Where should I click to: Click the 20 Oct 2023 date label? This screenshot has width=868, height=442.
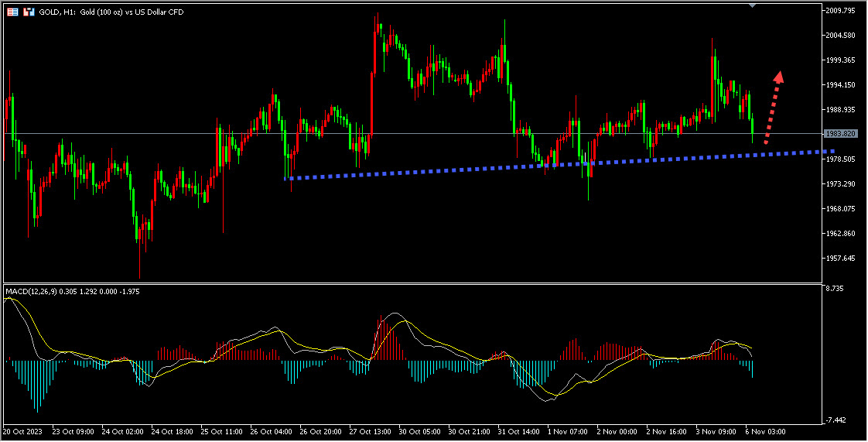[x=22, y=431]
